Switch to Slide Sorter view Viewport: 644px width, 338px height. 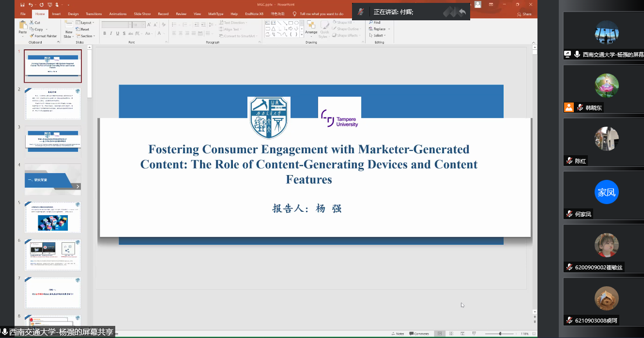[x=451, y=334]
